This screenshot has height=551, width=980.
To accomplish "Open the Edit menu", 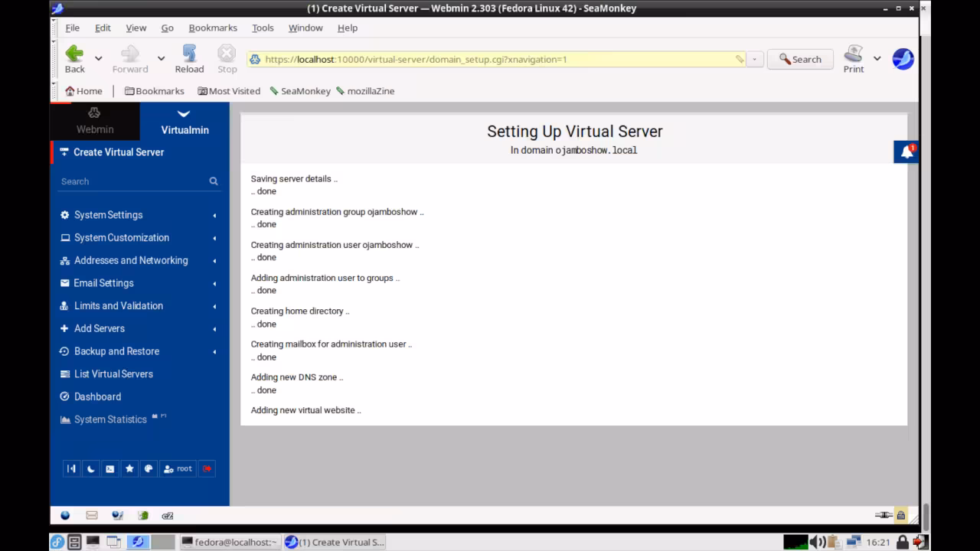I will pos(103,28).
